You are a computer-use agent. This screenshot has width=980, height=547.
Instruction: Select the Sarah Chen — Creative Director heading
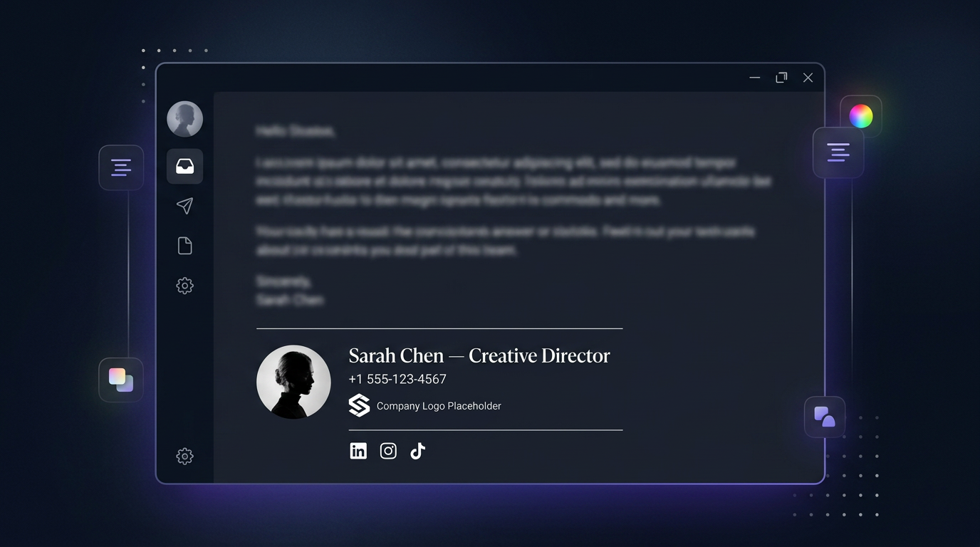479,355
